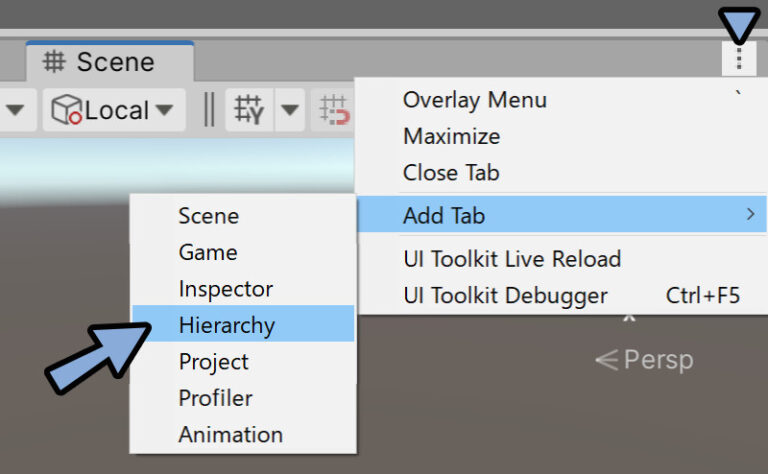Select Hierarchy from the Add Tab submenu
This screenshot has width=768, height=474.
[x=226, y=325]
